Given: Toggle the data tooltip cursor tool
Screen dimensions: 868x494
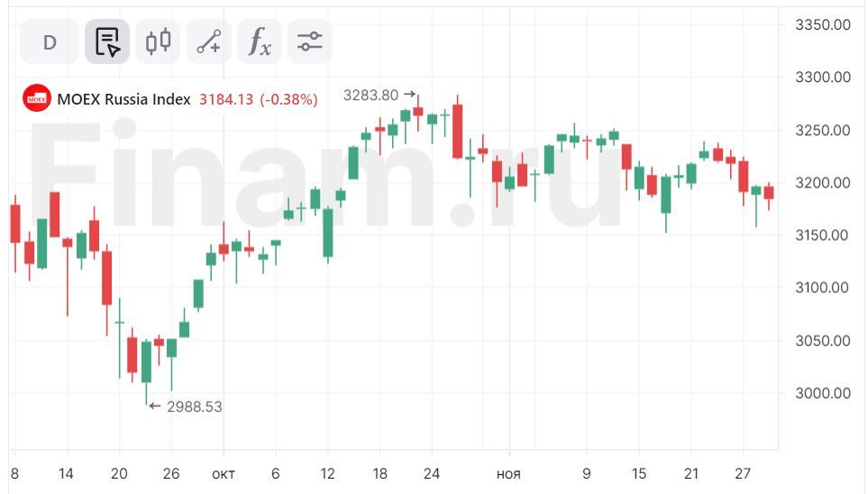Looking at the screenshot, I should (x=107, y=42).
